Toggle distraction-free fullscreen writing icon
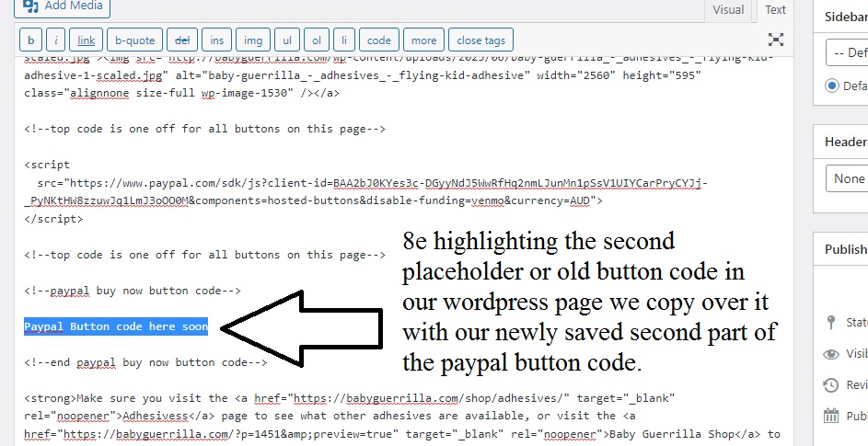This screenshot has height=446, width=868. (776, 40)
